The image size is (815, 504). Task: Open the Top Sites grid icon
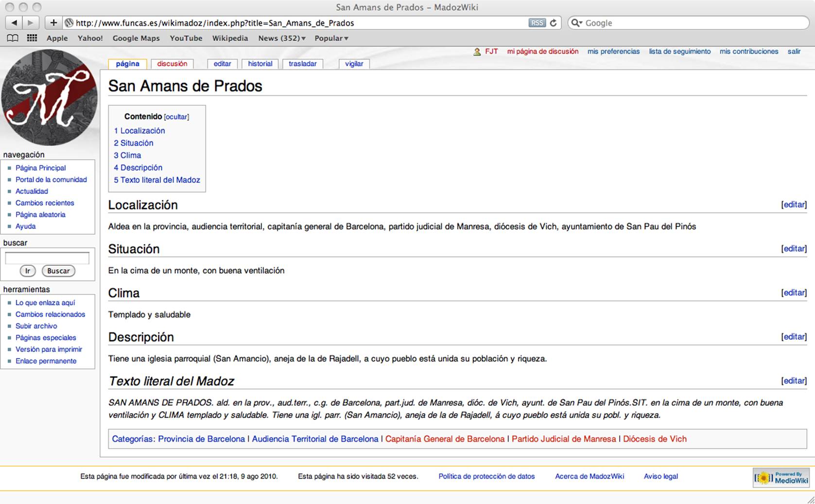tap(32, 38)
